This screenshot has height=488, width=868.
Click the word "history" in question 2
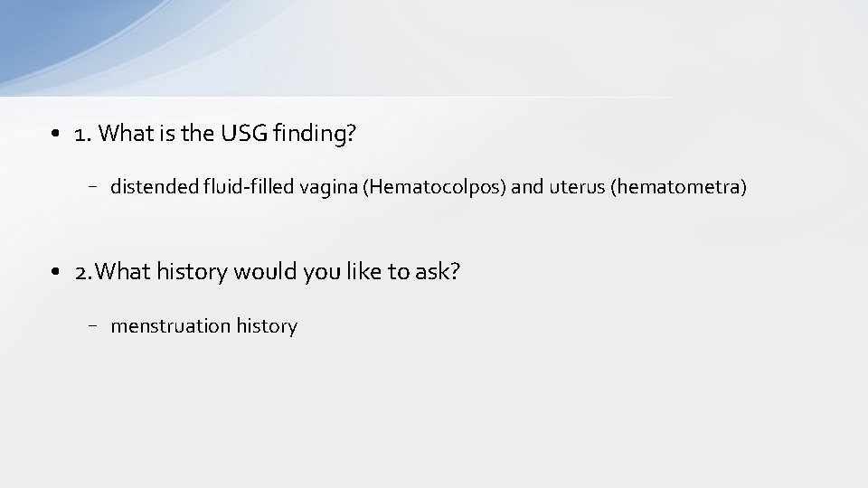[x=184, y=272]
